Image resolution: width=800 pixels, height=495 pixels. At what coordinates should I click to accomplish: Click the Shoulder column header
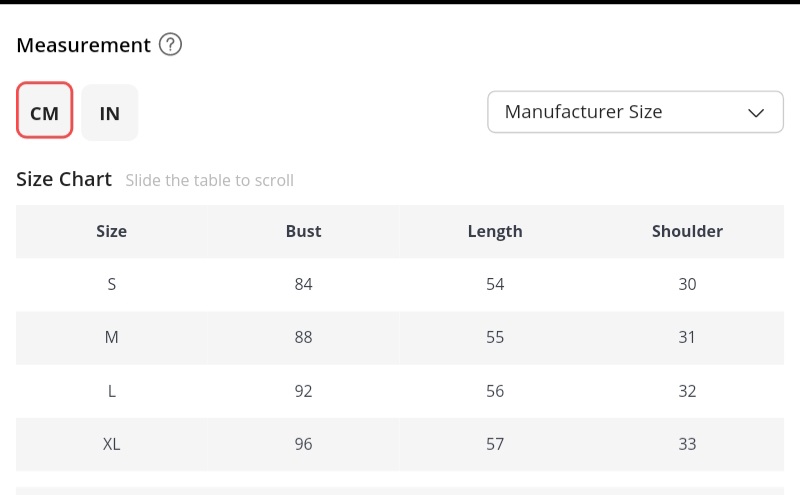click(687, 231)
